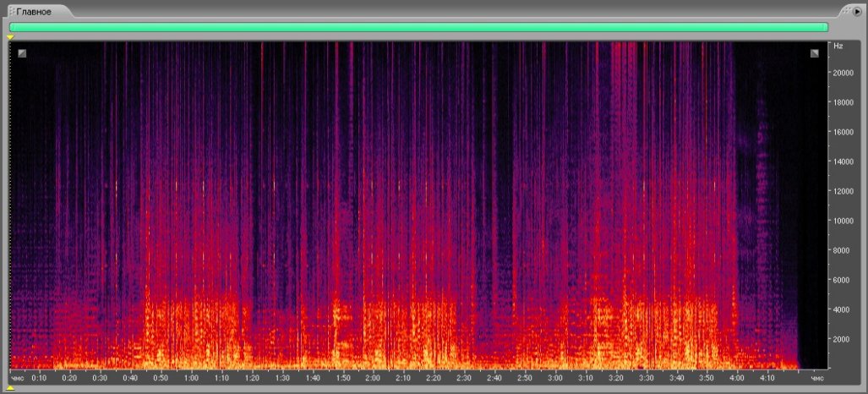Click the right edge of the green range bar
868x394 pixels.
click(x=827, y=27)
